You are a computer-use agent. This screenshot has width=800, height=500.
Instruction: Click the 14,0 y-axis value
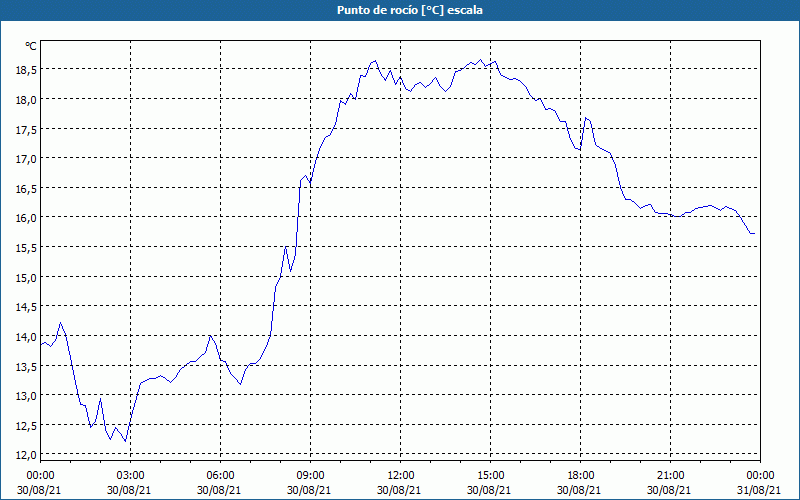[26, 337]
